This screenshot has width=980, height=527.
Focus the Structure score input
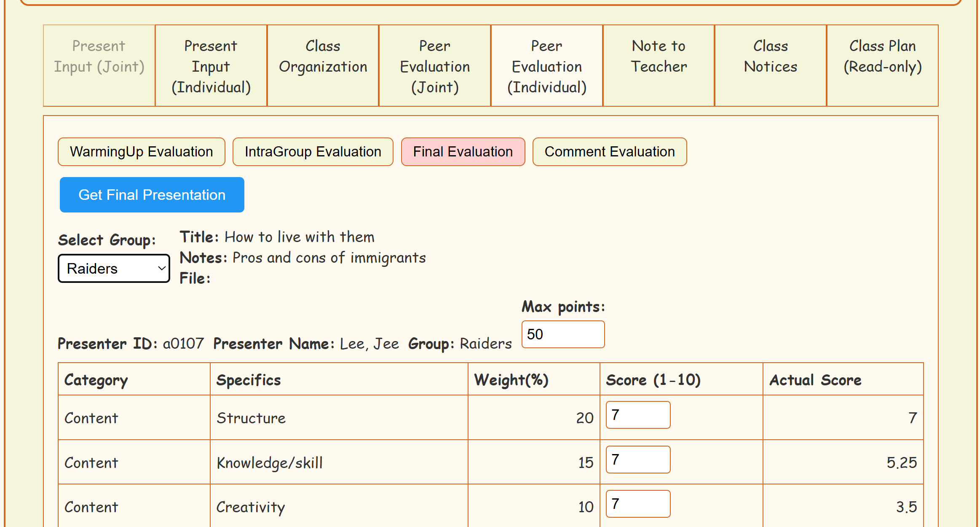(x=638, y=415)
